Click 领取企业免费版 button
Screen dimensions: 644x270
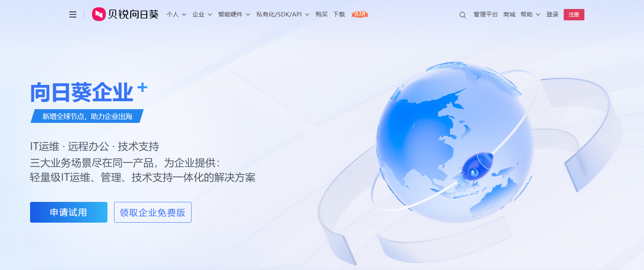tap(153, 212)
